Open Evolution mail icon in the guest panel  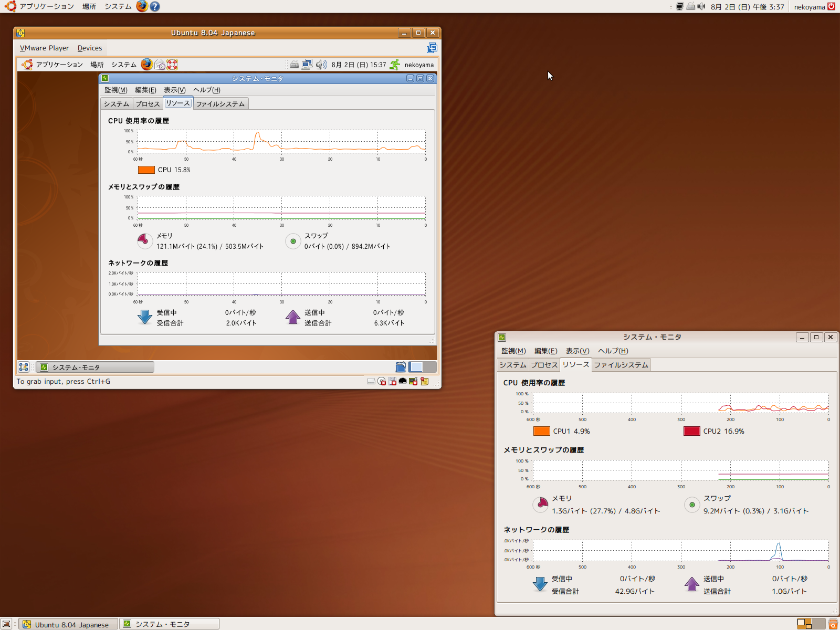pyautogui.click(x=160, y=65)
